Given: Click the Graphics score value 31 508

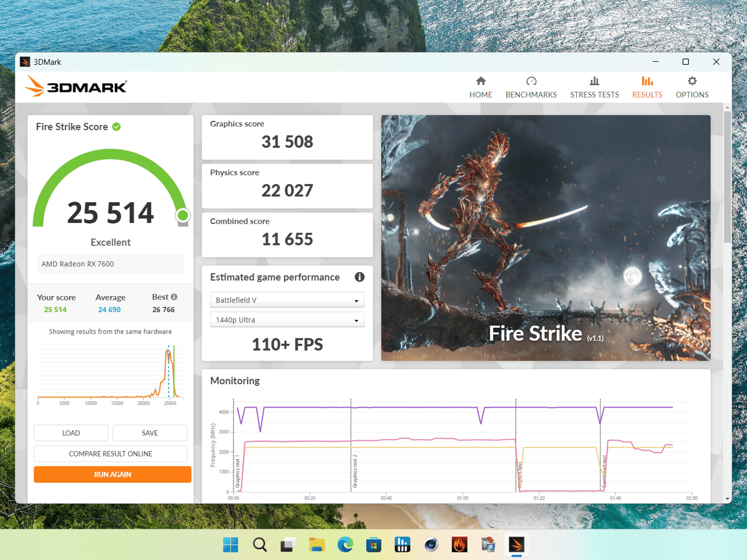Looking at the screenshot, I should point(287,142).
